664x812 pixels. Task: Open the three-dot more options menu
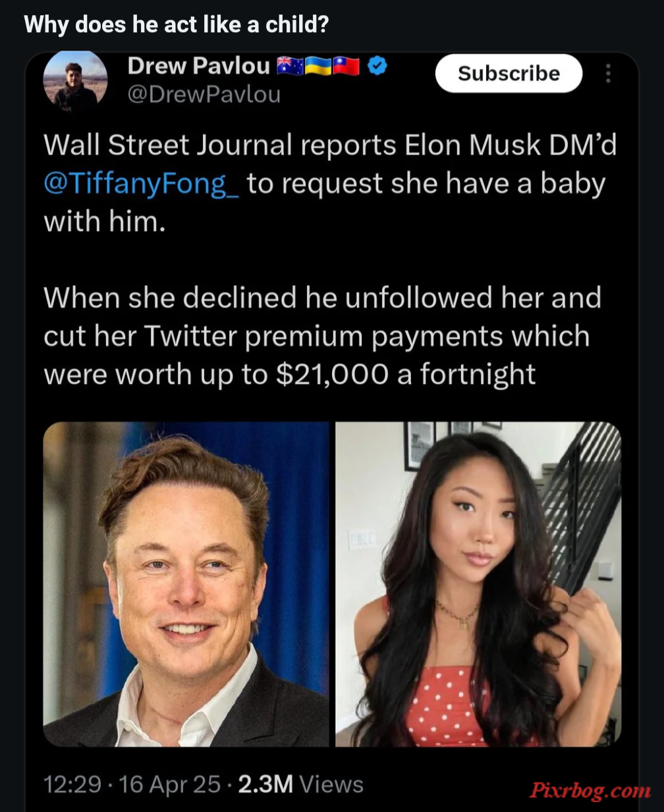608,73
